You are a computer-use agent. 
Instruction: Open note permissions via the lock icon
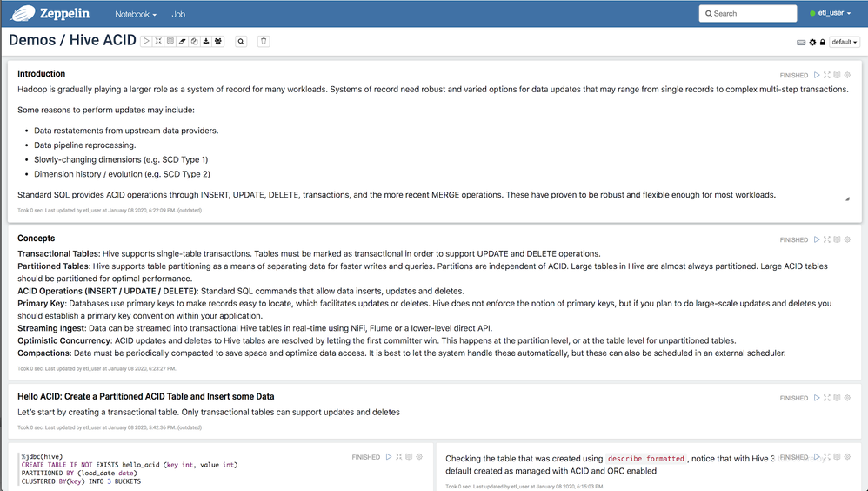pos(823,42)
